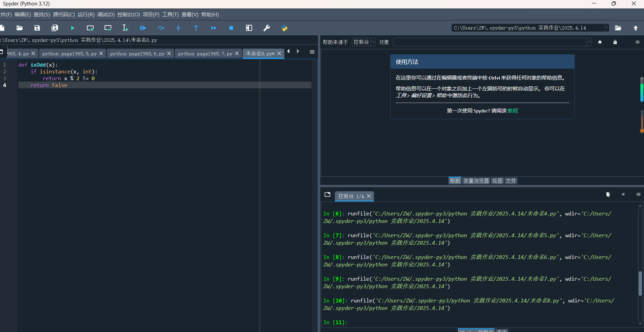The height and width of the screenshot is (332, 644).
Task: Run the current file with green play icon
Action: coord(72,28)
